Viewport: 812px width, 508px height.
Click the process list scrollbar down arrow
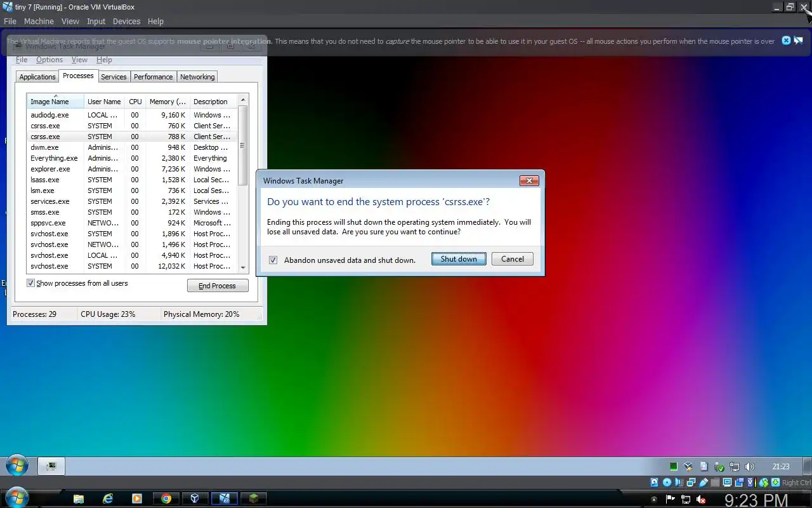pos(242,268)
